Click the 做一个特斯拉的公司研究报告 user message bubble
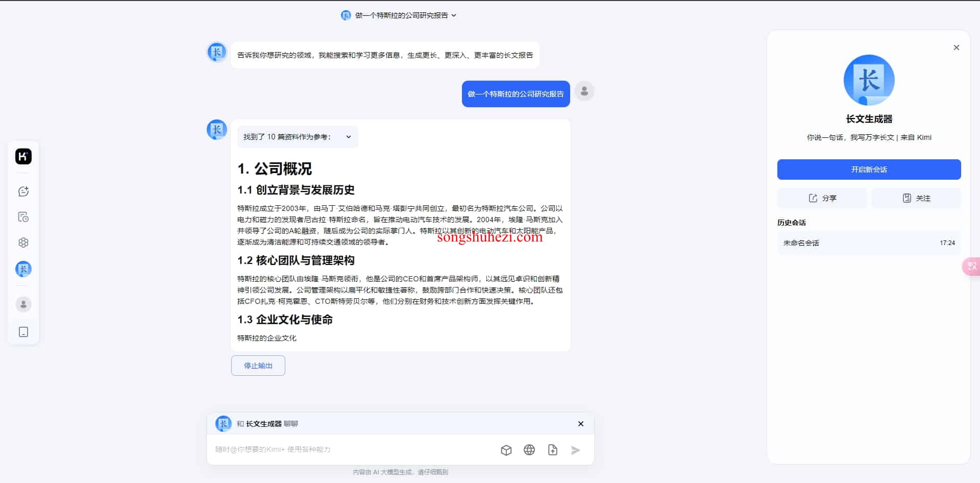 coord(516,94)
